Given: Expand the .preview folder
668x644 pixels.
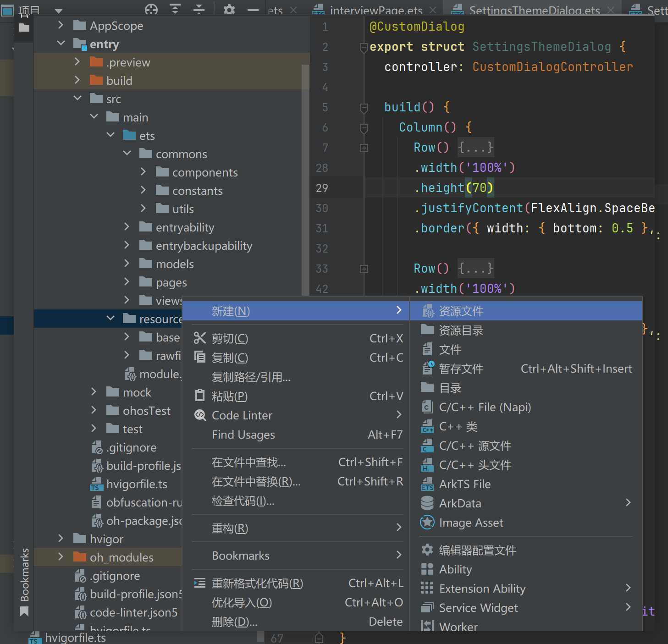Looking at the screenshot, I should coord(77,61).
